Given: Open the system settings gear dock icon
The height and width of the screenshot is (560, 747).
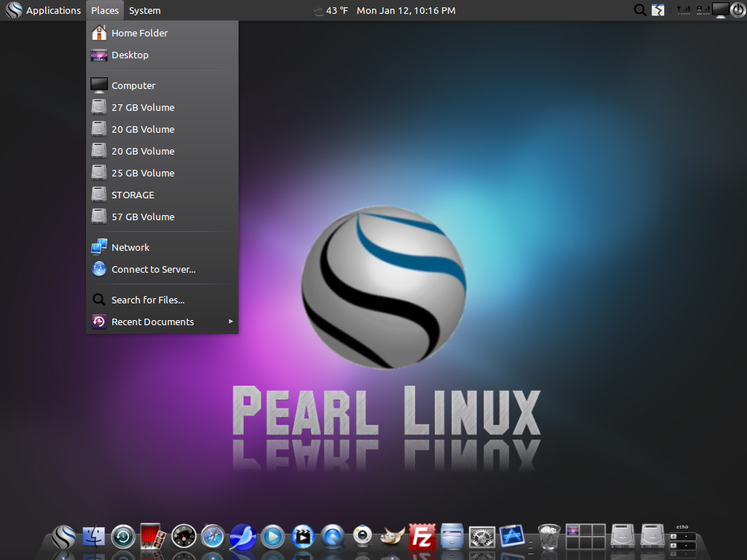Looking at the screenshot, I should 481,537.
